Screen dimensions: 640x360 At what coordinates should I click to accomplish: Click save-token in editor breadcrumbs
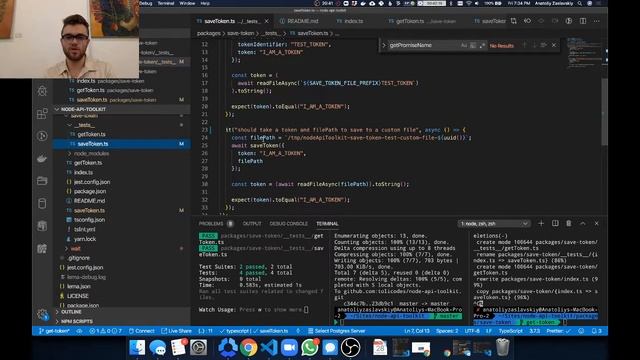click(240, 33)
